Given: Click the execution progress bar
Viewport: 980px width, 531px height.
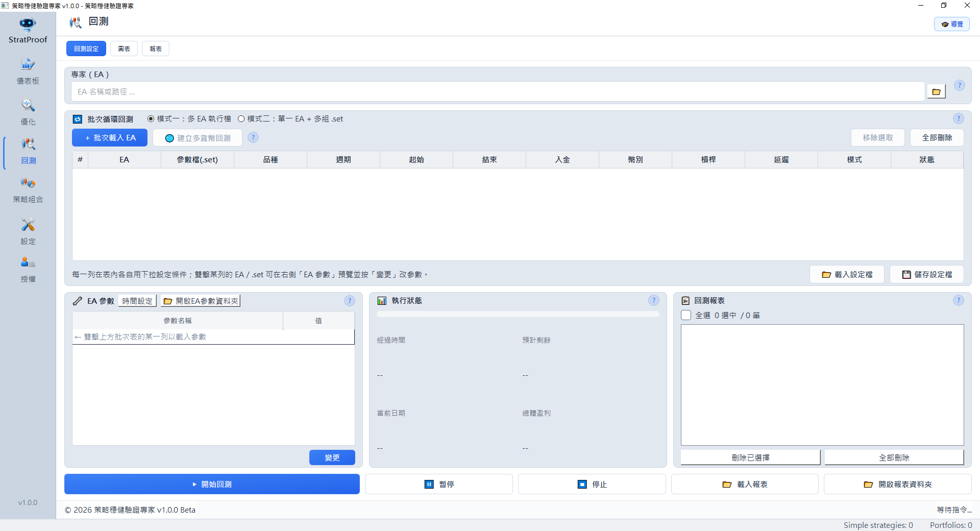Looking at the screenshot, I should [x=518, y=315].
